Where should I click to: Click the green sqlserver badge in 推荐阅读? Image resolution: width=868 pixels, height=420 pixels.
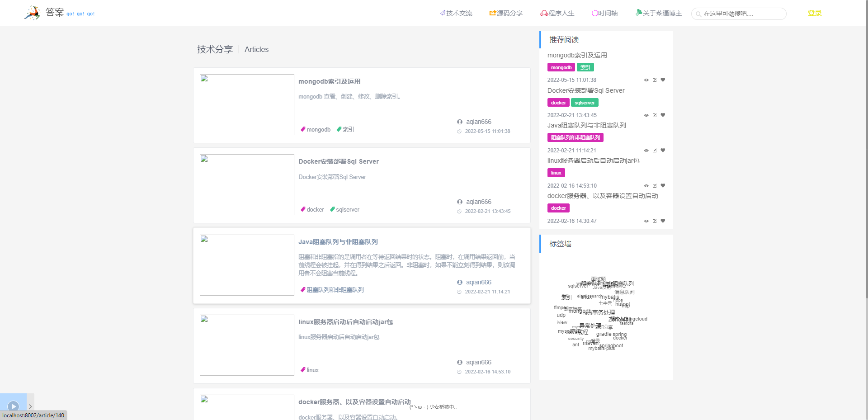pyautogui.click(x=585, y=103)
